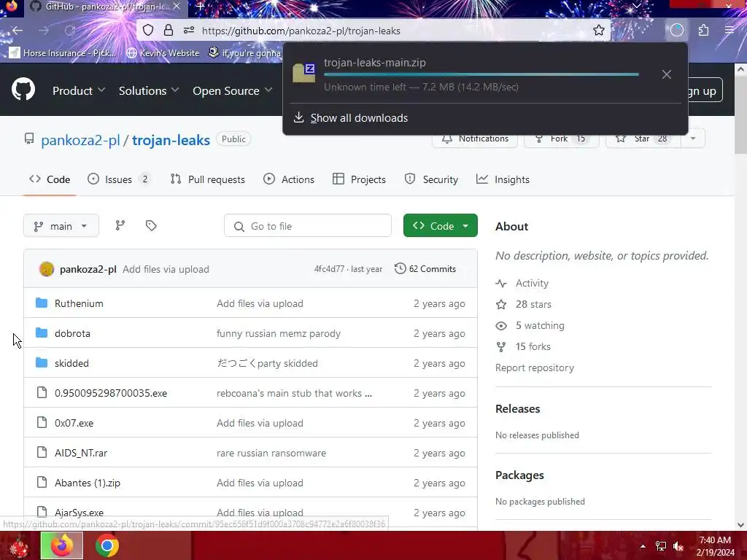The width and height of the screenshot is (747, 560).
Task: Open the pankoza2-pl owner link
Action: coord(80,140)
